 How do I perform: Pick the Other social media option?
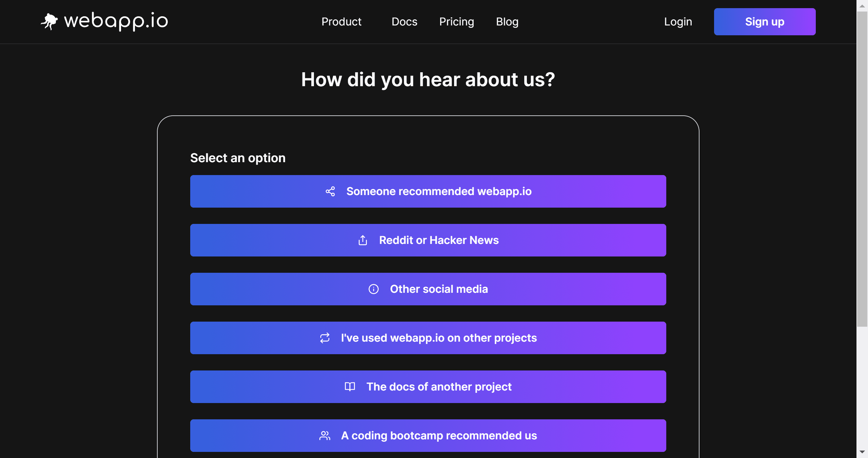[438, 289]
